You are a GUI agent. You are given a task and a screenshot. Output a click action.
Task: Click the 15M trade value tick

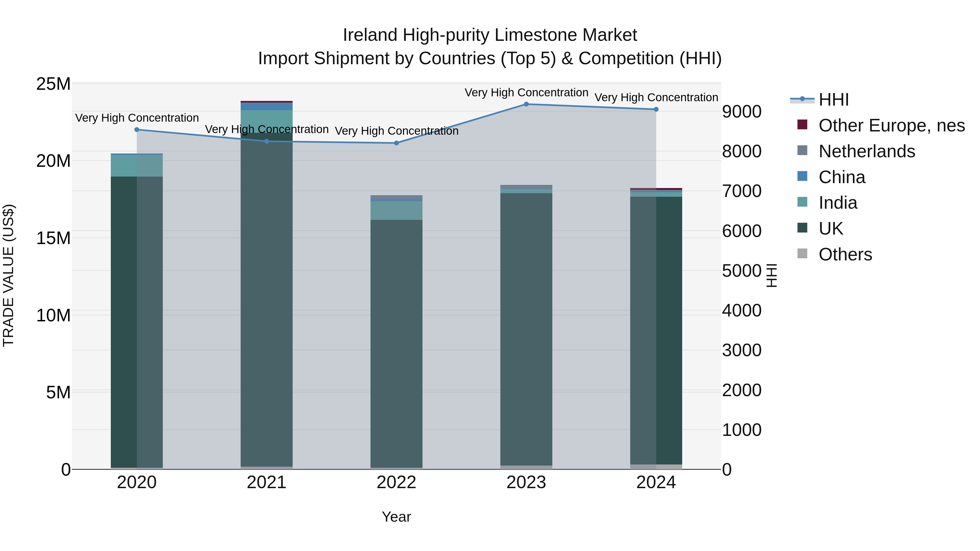click(53, 238)
